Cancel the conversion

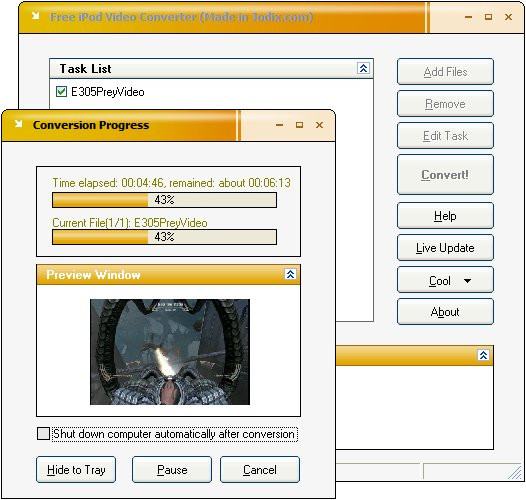point(260,469)
